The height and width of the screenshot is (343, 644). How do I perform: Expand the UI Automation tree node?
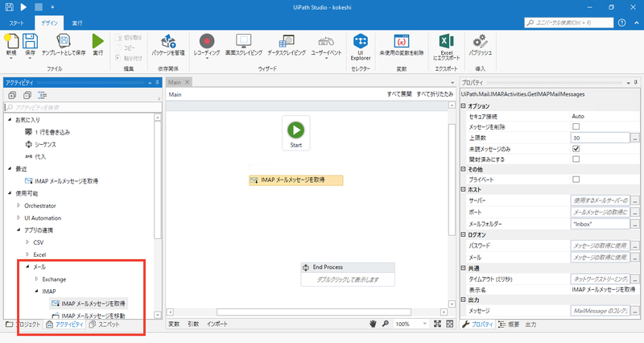(x=19, y=217)
